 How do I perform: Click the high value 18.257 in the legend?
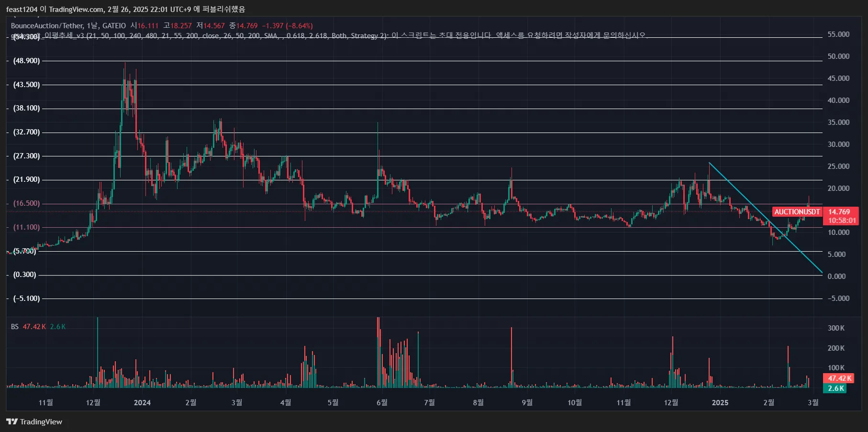(181, 26)
